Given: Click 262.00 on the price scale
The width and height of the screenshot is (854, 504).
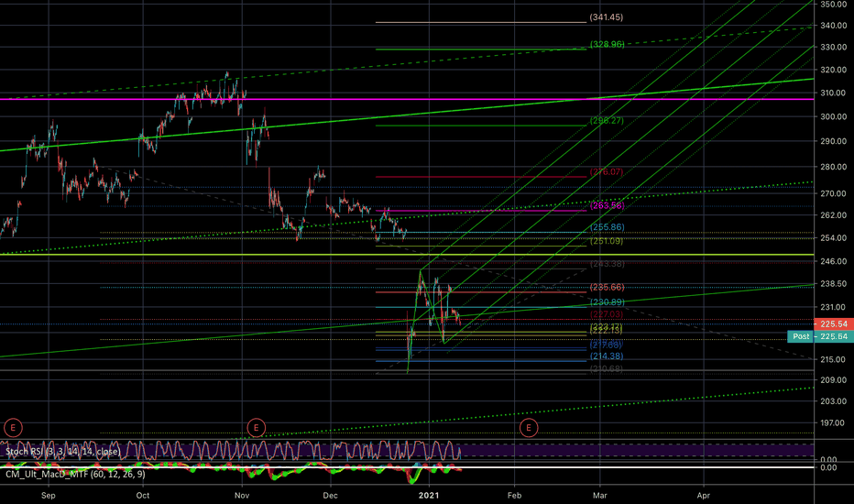Looking at the screenshot, I should pos(833,215).
